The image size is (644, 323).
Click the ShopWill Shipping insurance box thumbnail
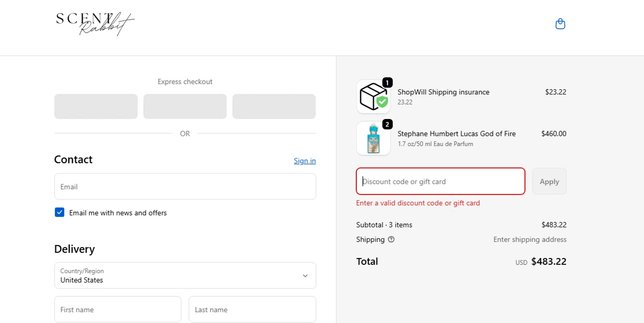tap(374, 97)
